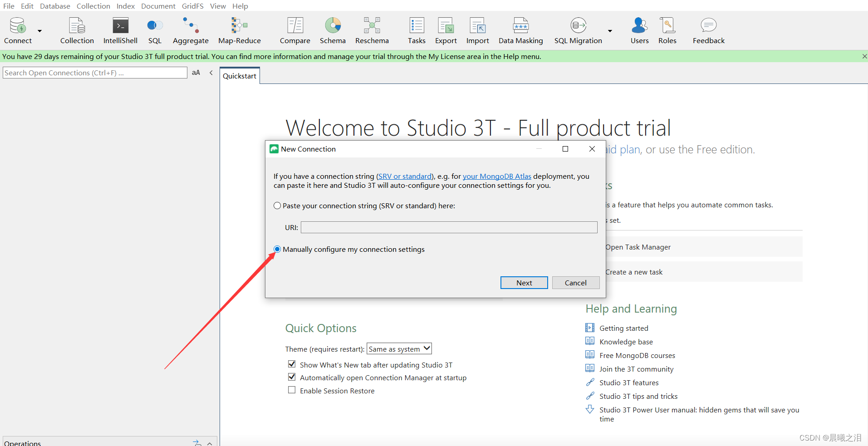Expand the Connect button dropdown arrow
This screenshot has width=868, height=446.
(x=39, y=31)
